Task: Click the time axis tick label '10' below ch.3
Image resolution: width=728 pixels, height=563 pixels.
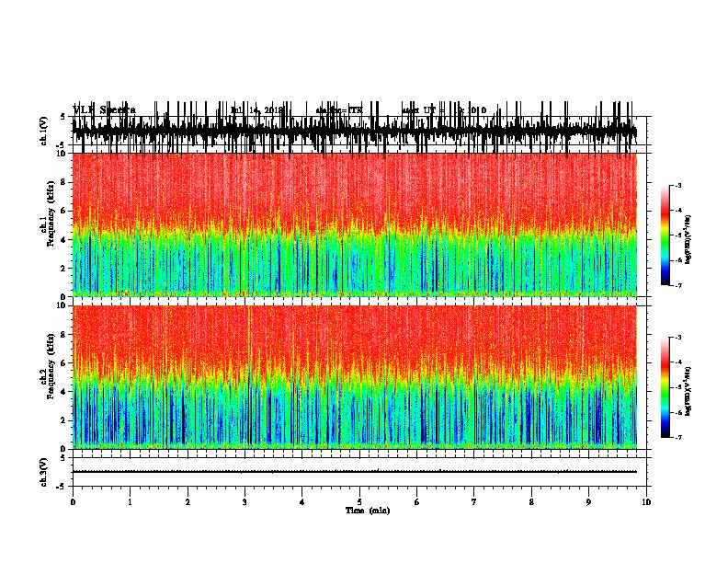Action: pyautogui.click(x=646, y=502)
